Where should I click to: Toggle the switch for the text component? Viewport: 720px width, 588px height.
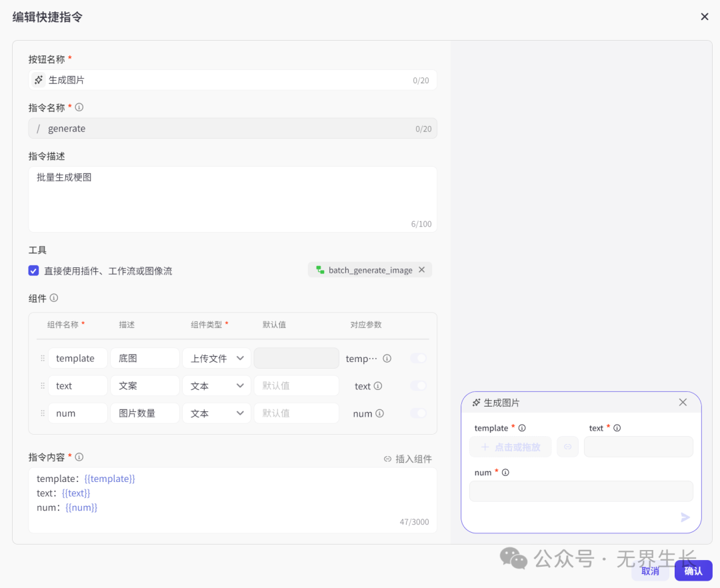pyautogui.click(x=418, y=386)
